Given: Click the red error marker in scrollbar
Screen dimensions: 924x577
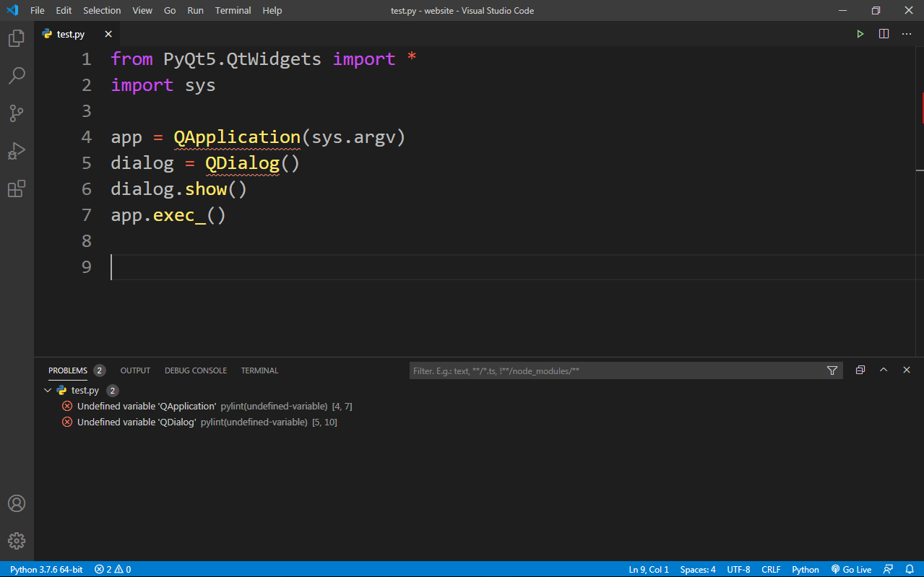Looking at the screenshot, I should coord(923,108).
